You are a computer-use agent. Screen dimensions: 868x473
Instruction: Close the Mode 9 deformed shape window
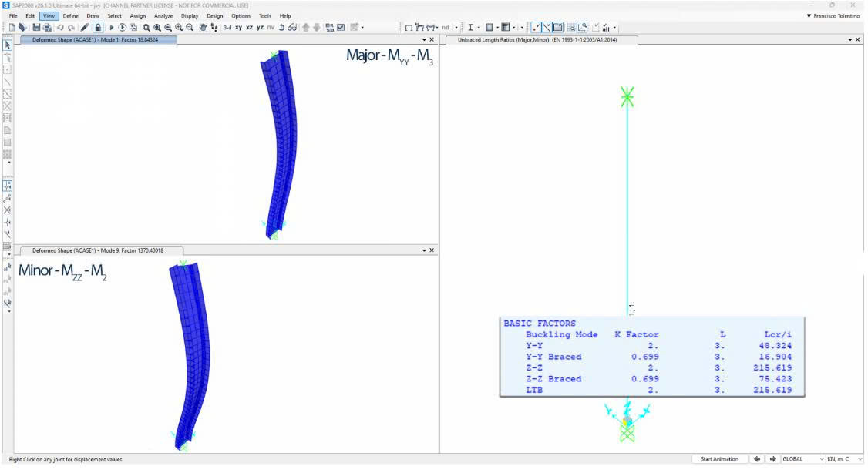coord(432,250)
